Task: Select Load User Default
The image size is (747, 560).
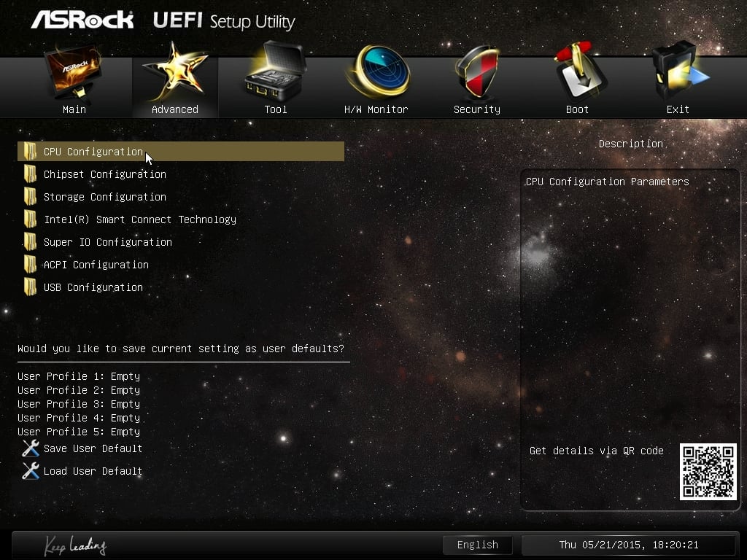Action: coord(93,471)
